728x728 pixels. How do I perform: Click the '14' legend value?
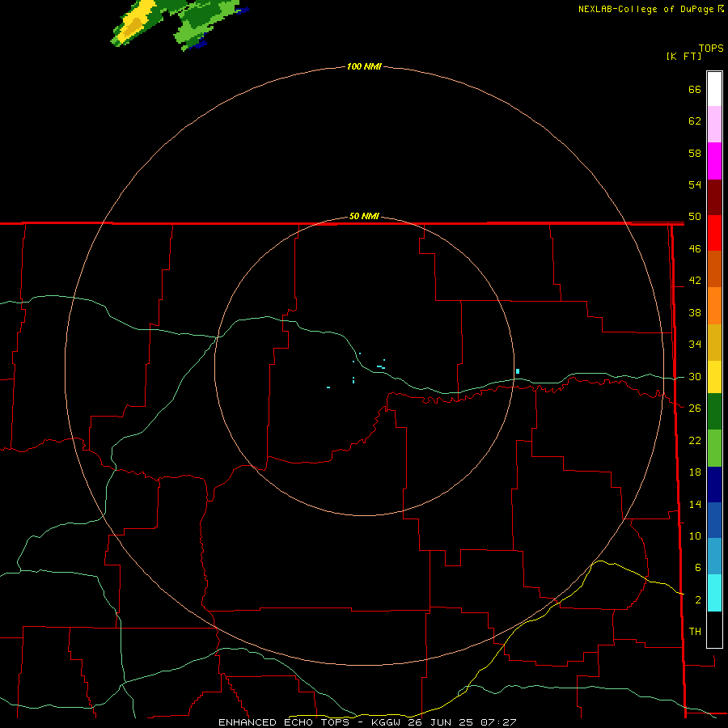[695, 504]
